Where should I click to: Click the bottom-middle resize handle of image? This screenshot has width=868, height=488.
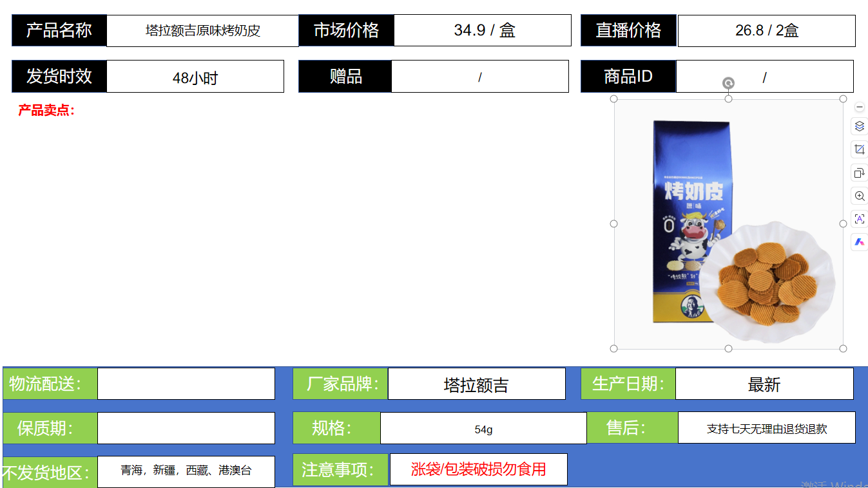pyautogui.click(x=728, y=348)
